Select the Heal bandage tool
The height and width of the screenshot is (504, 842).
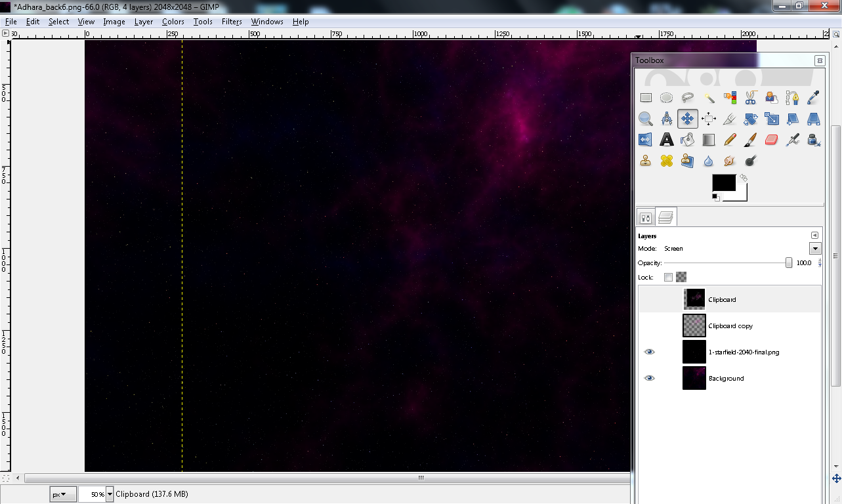(666, 161)
